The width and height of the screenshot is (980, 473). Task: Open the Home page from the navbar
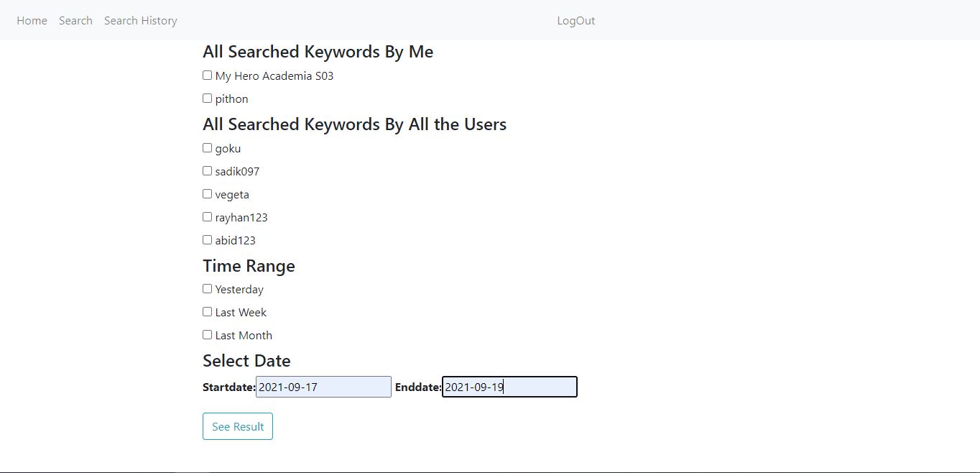tap(32, 20)
